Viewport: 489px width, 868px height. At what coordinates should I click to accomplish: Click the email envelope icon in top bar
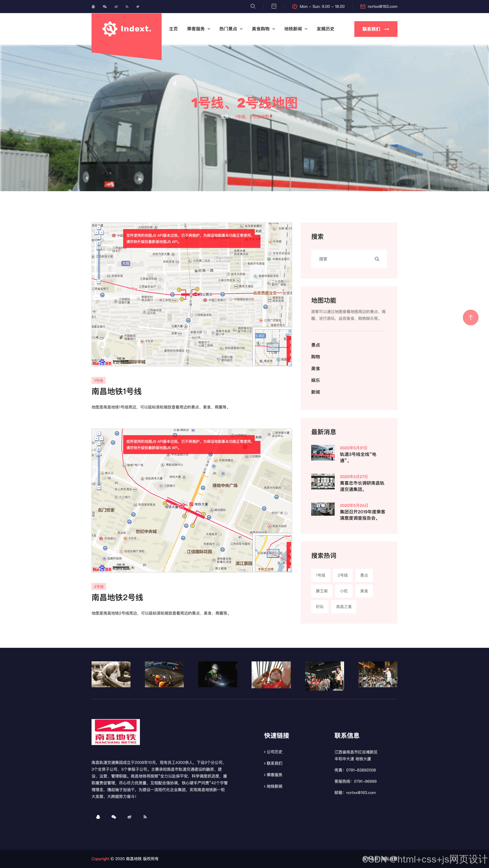[x=363, y=6]
